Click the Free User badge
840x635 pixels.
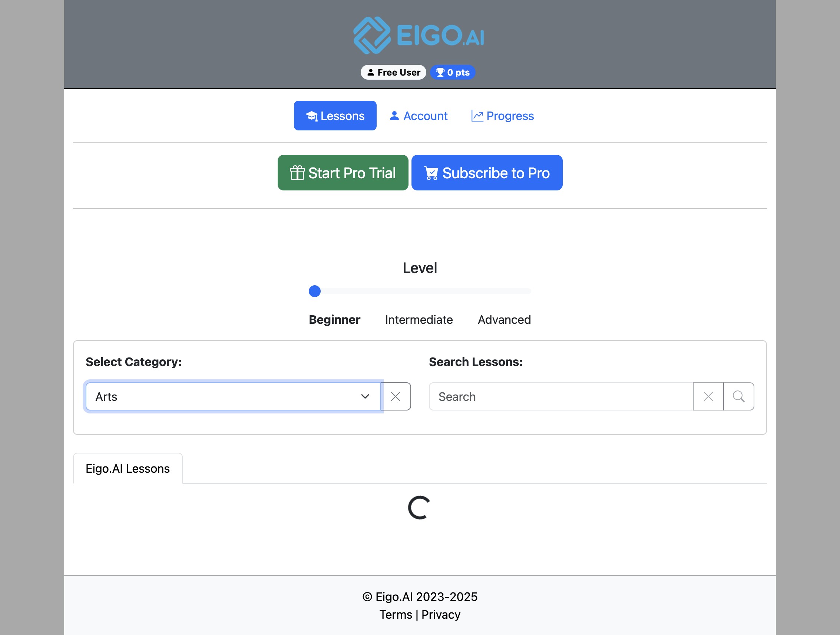(x=393, y=73)
